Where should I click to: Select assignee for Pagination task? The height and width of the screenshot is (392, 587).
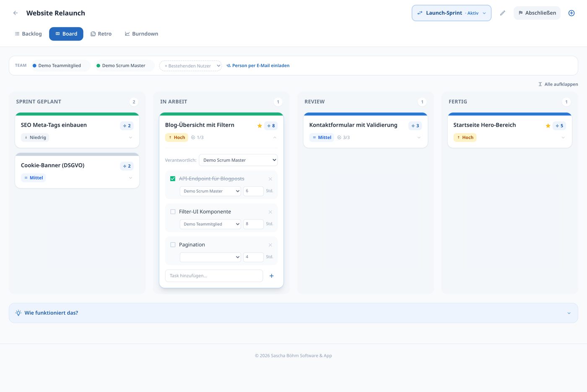(210, 257)
